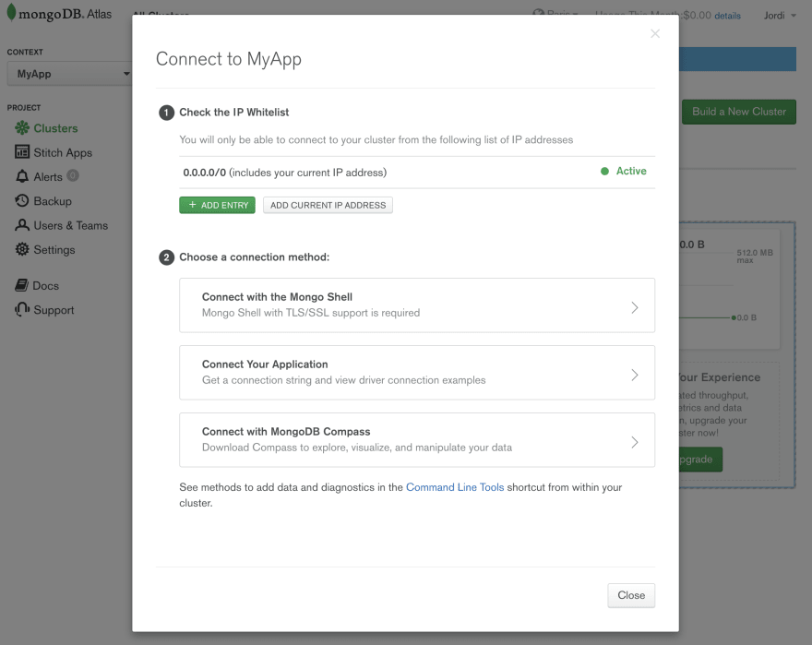Click ADD CURRENT IP ADDRESS button
The image size is (812, 645).
tap(328, 205)
